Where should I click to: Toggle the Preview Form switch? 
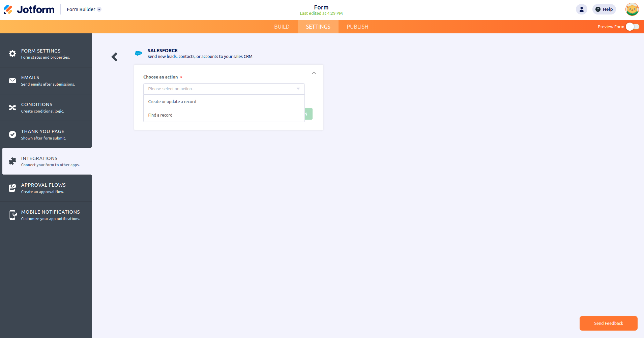tap(632, 27)
